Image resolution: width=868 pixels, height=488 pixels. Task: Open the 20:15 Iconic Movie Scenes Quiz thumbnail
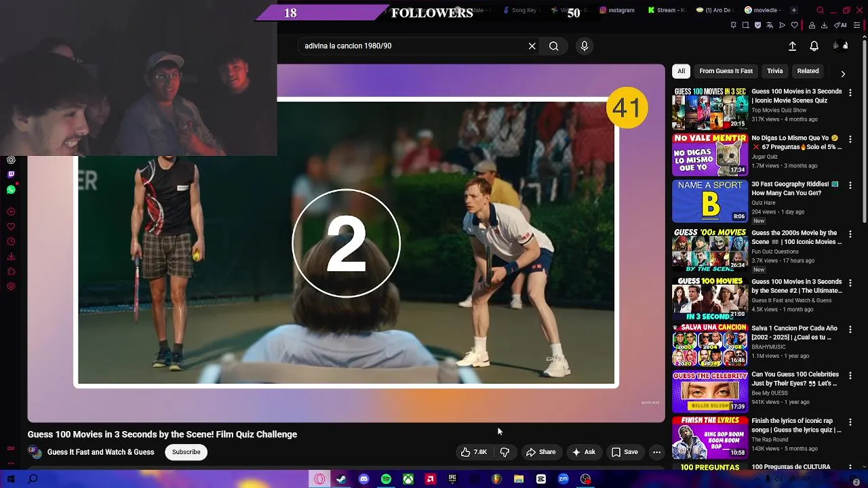[x=710, y=108]
